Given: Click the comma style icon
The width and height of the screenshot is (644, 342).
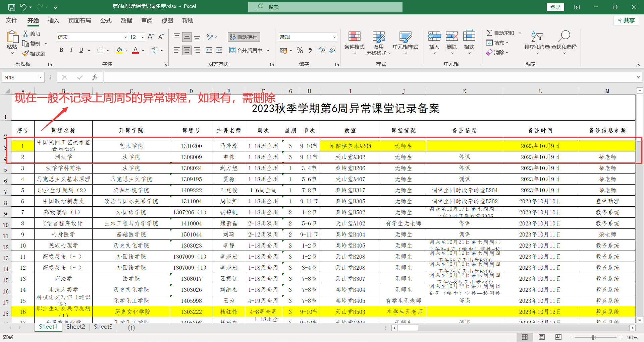Looking at the screenshot, I should click(310, 50).
